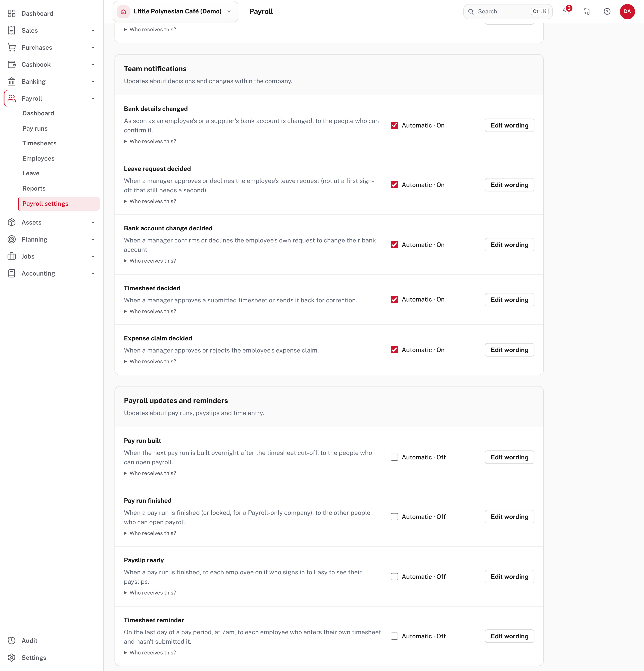Edit wording for Timesheet decided
This screenshot has width=644, height=671.
[509, 299]
